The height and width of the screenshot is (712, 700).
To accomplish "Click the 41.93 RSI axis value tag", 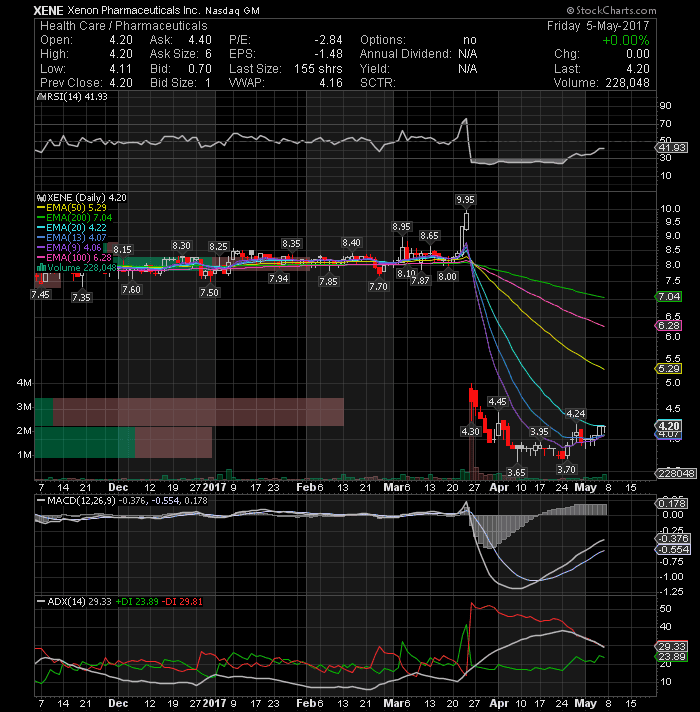I will pyautogui.click(x=672, y=148).
